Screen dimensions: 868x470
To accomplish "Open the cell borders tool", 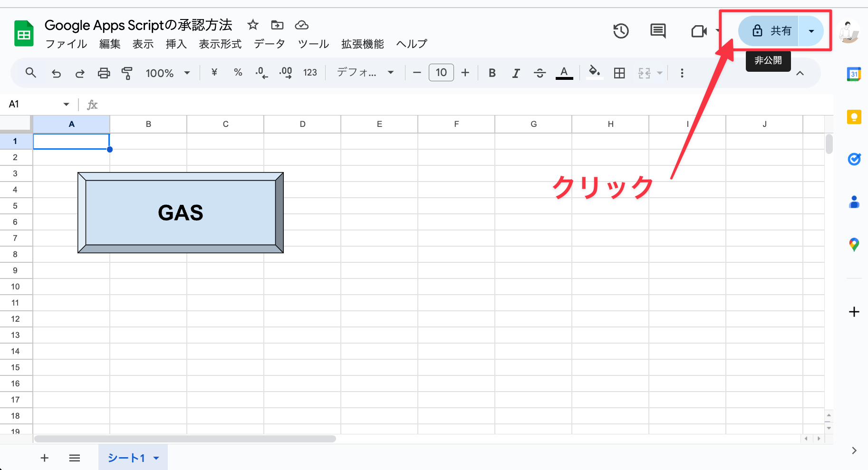I will pos(619,73).
